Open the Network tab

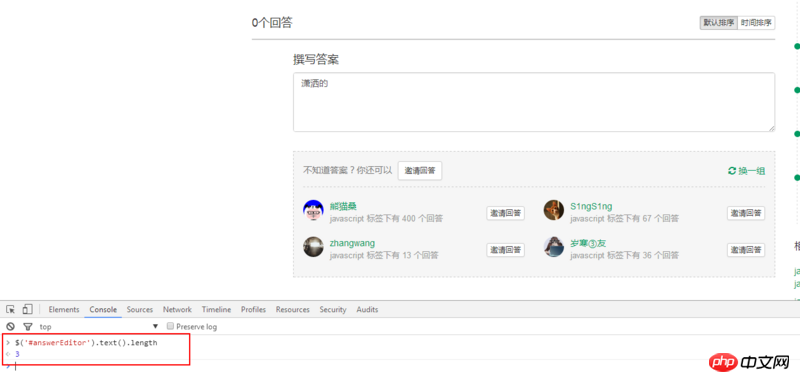pyautogui.click(x=177, y=310)
